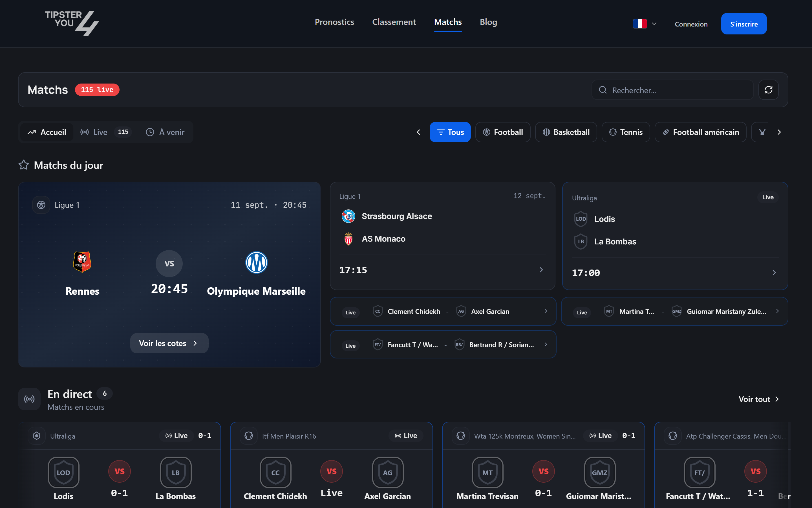The height and width of the screenshot is (508, 812).
Task: Click the CC shield in Chidekh row
Action: click(x=378, y=311)
